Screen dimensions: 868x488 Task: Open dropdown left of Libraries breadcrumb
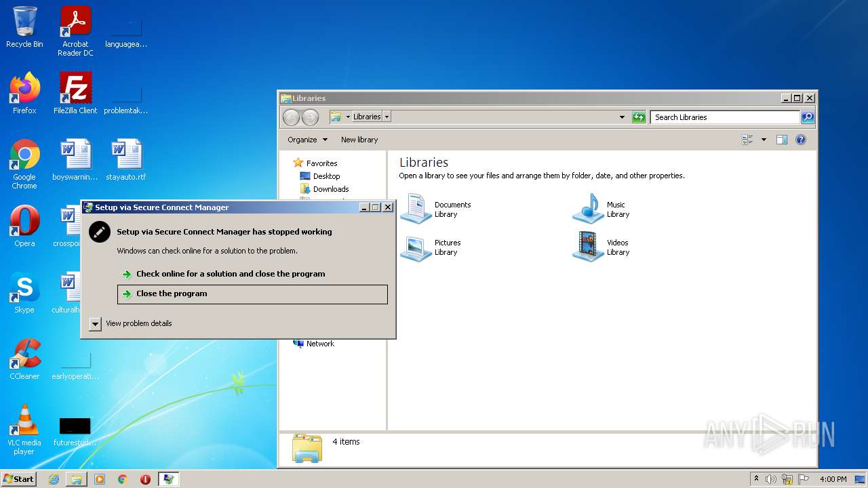click(x=348, y=117)
